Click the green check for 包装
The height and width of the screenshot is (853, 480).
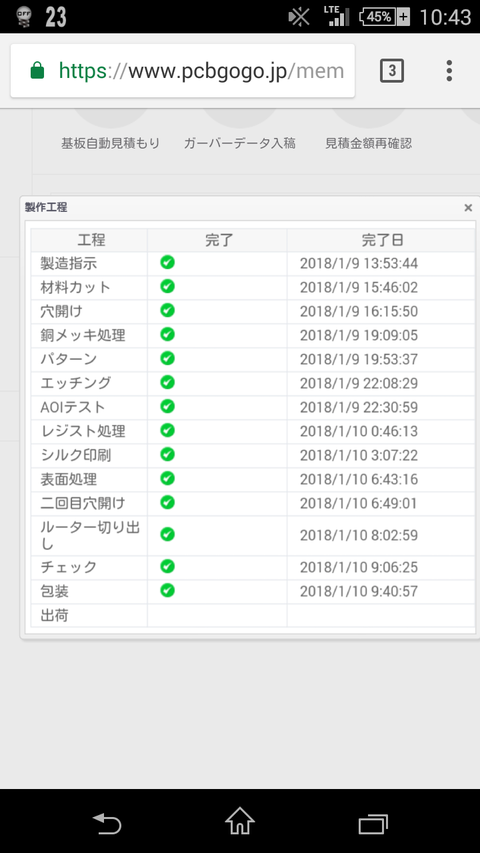[x=168, y=590]
